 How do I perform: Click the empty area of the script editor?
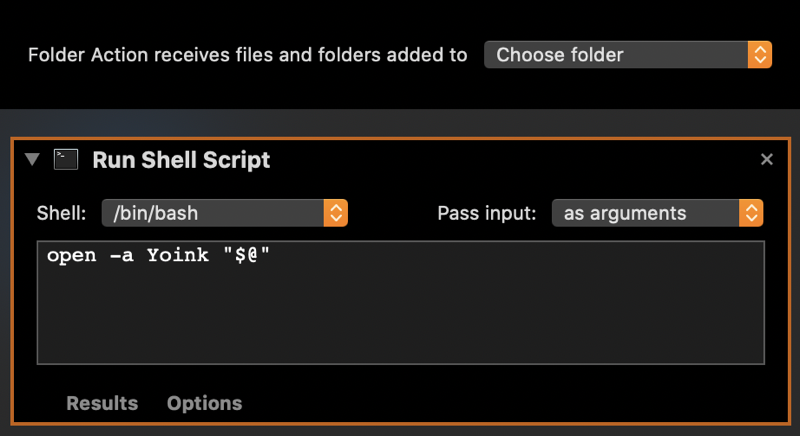[x=401, y=316]
